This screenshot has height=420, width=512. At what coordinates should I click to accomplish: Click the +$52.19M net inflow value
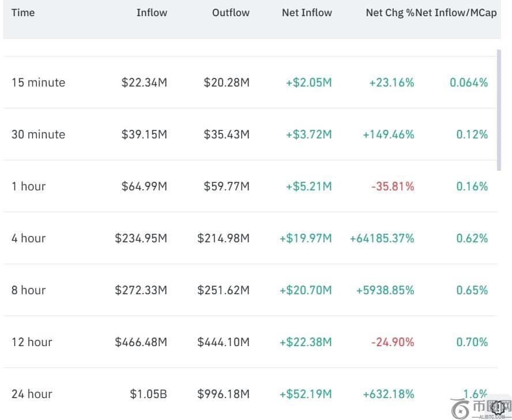306,394
